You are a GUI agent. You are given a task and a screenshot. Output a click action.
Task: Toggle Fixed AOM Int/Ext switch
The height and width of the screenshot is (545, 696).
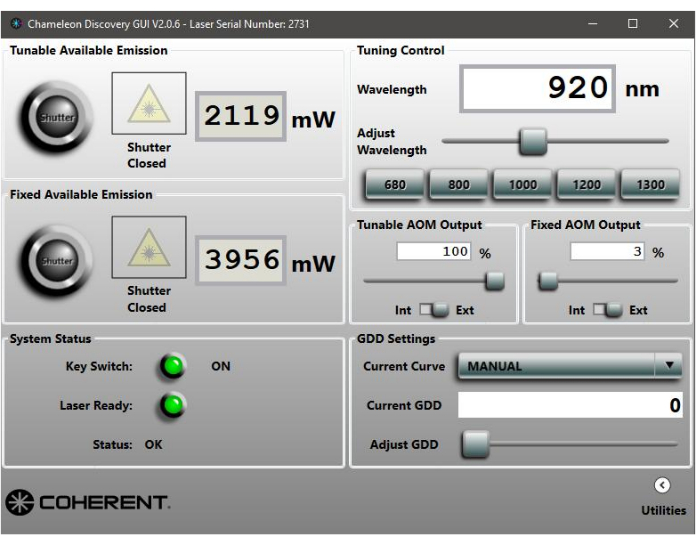[x=607, y=309]
